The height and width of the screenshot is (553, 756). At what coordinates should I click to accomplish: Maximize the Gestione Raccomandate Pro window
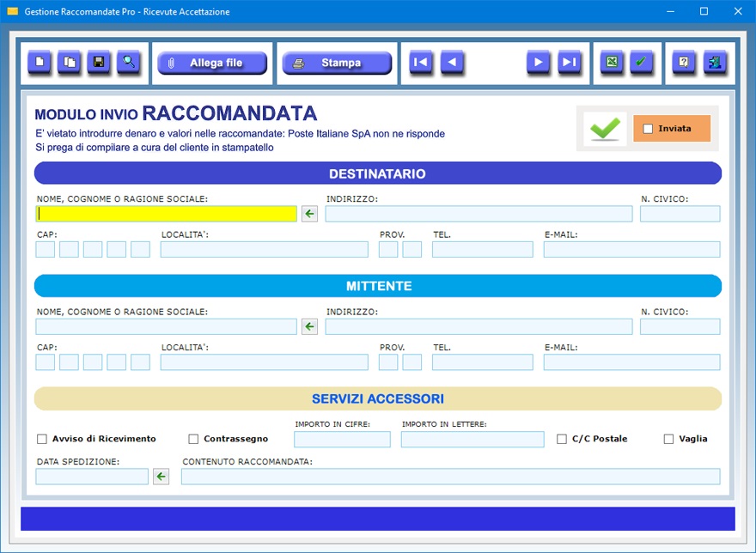point(704,11)
